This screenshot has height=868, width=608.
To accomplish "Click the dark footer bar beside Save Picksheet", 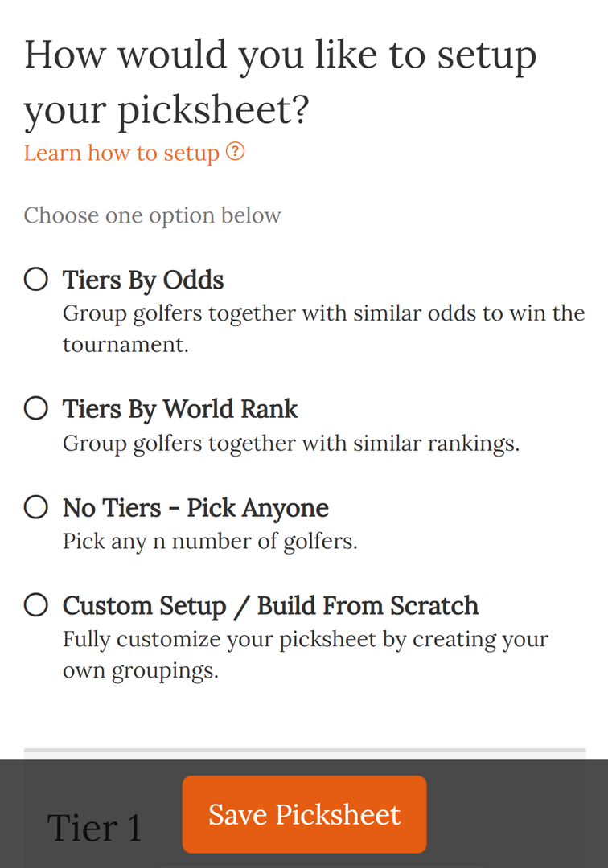I will click(515, 813).
